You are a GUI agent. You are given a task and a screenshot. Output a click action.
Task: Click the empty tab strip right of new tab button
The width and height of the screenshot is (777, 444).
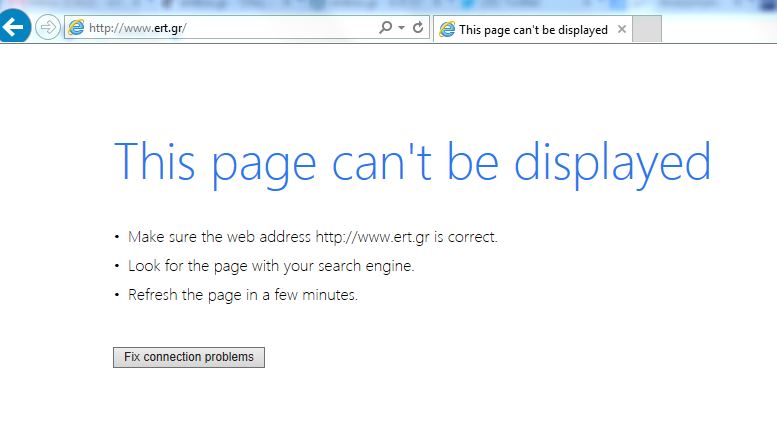click(x=718, y=30)
